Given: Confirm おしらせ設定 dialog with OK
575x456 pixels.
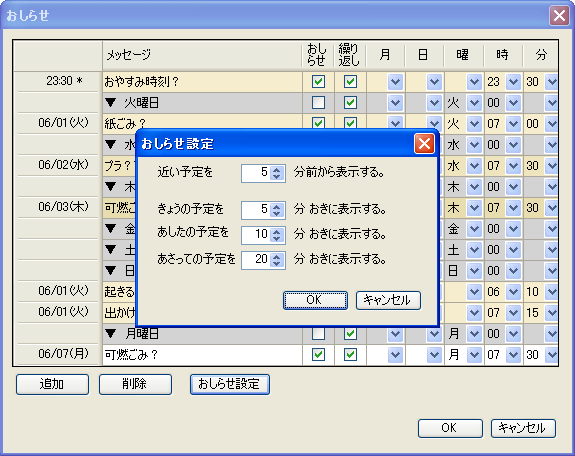Looking at the screenshot, I should click(x=315, y=300).
